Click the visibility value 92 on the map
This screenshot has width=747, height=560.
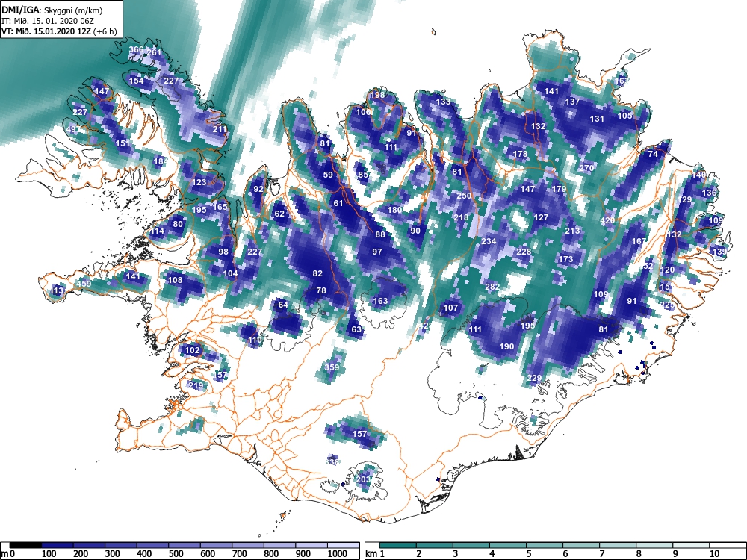[x=258, y=189]
